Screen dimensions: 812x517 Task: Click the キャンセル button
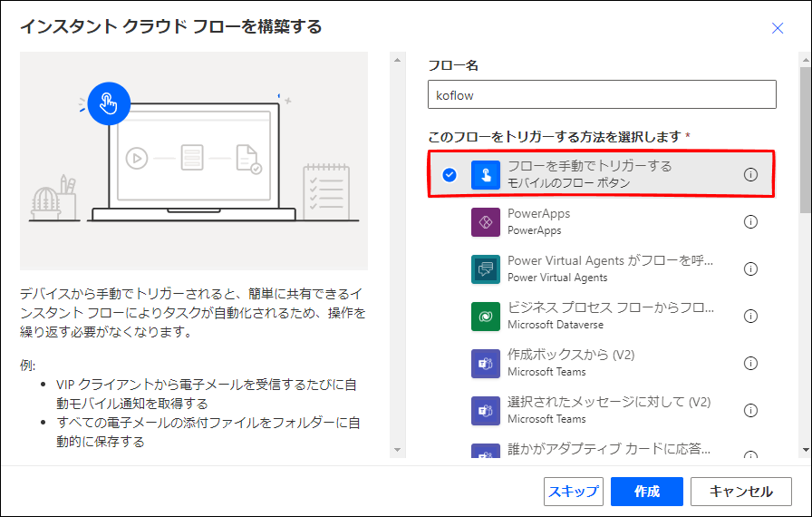(741, 491)
